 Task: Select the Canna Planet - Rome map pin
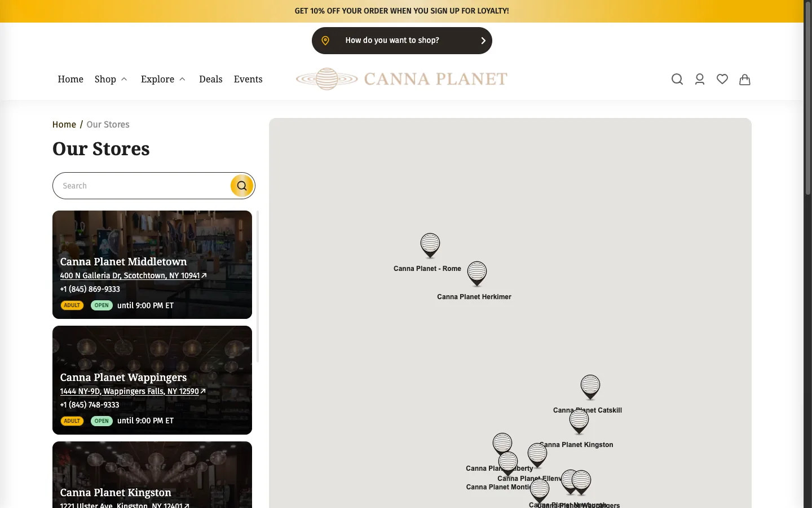point(430,246)
